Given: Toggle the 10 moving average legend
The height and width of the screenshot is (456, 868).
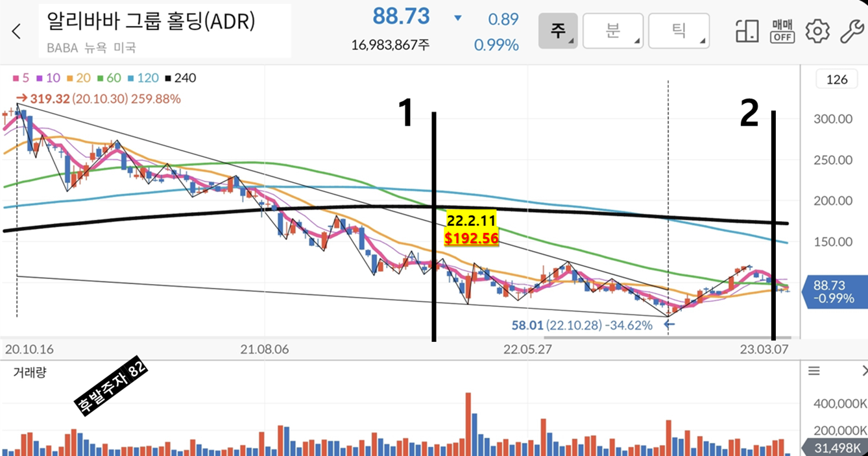Looking at the screenshot, I should pos(49,78).
